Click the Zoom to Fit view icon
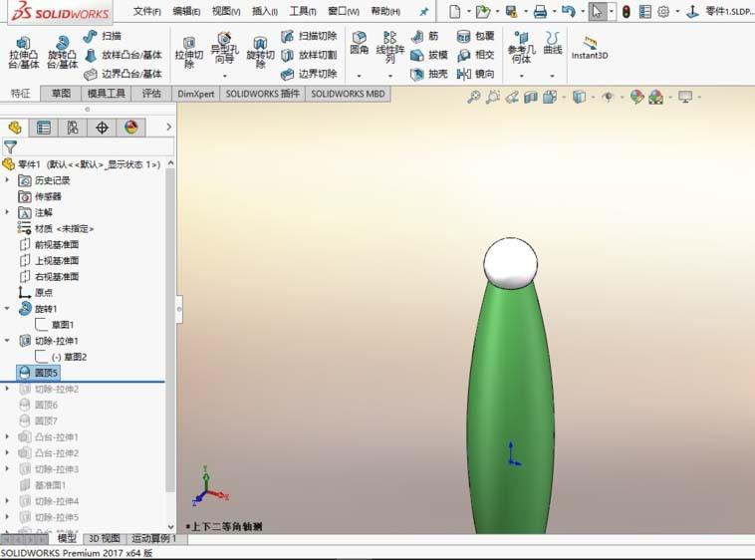The image size is (755, 560). point(474,98)
